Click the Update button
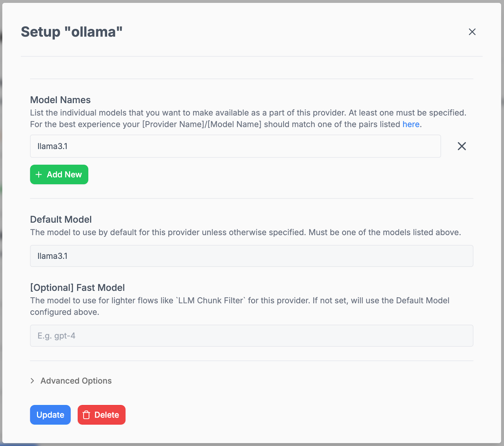504x446 pixels. [50, 415]
